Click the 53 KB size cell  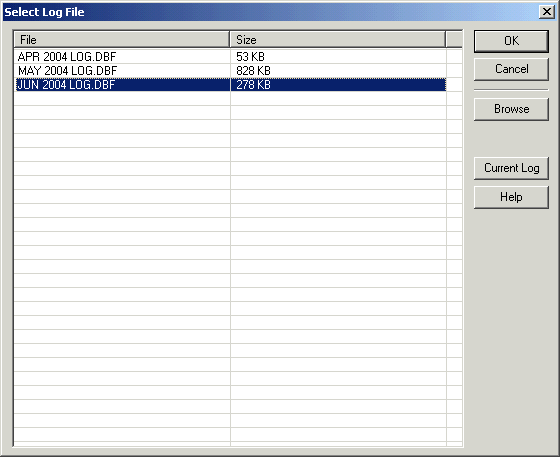[338, 56]
